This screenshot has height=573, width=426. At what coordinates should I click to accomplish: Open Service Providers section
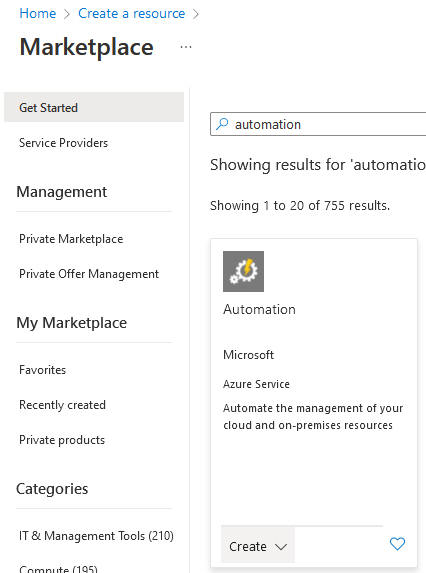point(64,143)
